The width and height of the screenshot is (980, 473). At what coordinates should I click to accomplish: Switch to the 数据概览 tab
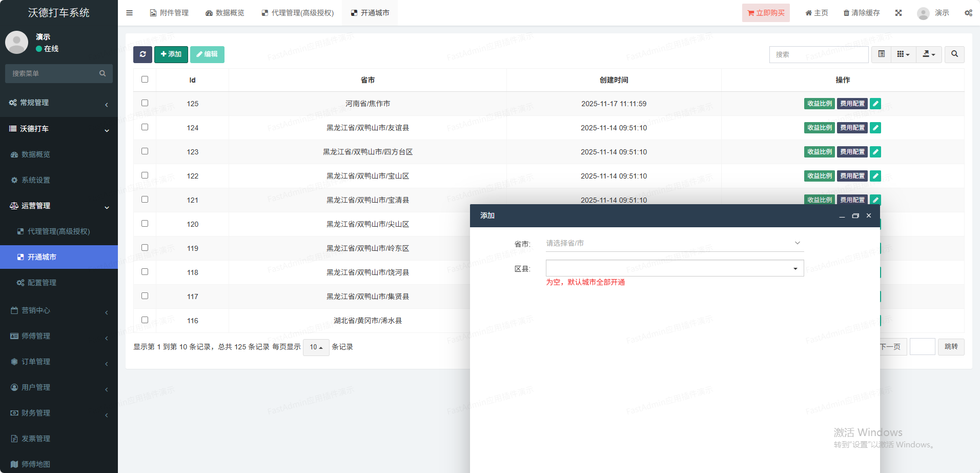click(225, 13)
